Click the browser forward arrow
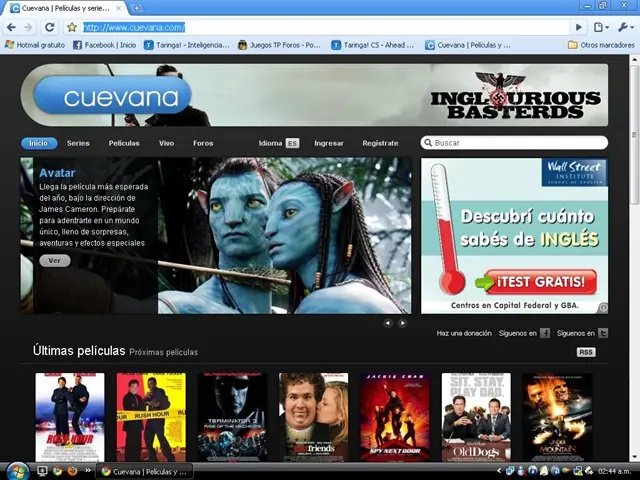The image size is (640, 480). point(28,27)
